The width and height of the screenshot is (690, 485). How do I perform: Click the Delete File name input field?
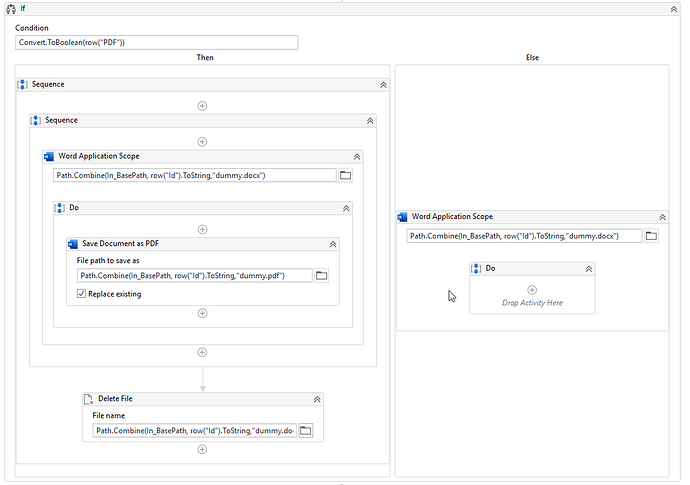(195, 431)
